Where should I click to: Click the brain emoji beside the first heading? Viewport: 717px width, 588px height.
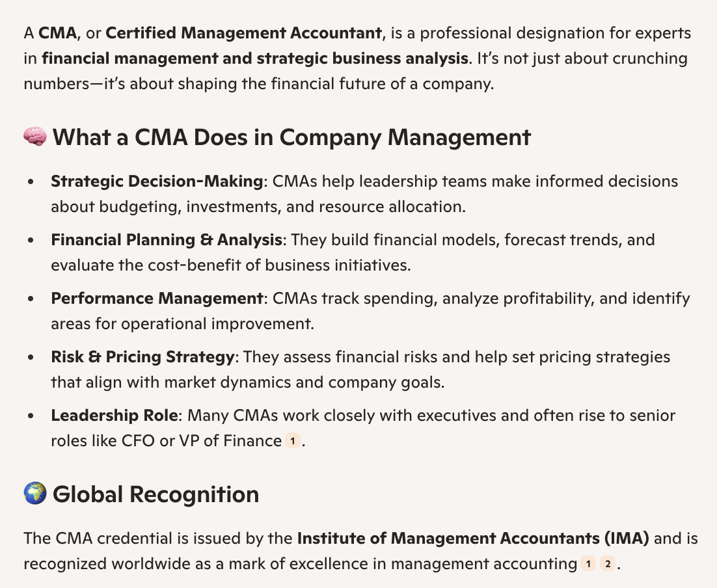pyautogui.click(x=35, y=137)
